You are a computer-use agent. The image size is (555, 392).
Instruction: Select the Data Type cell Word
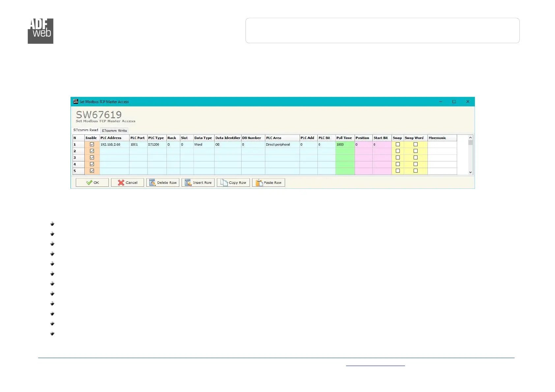coord(204,145)
